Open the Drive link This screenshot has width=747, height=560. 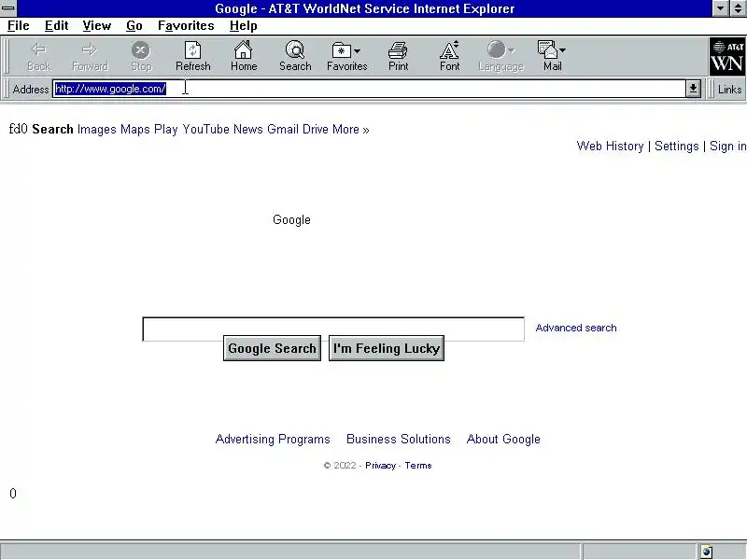[316, 130]
